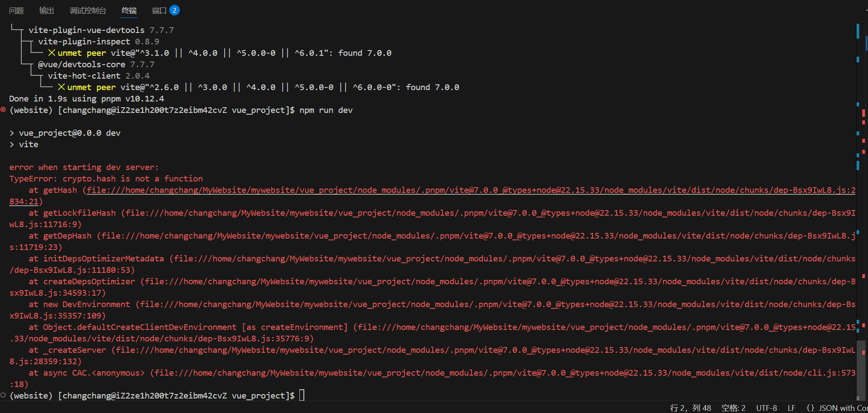
Task: Switch to the 调试控制台 tab
Action: [88, 10]
